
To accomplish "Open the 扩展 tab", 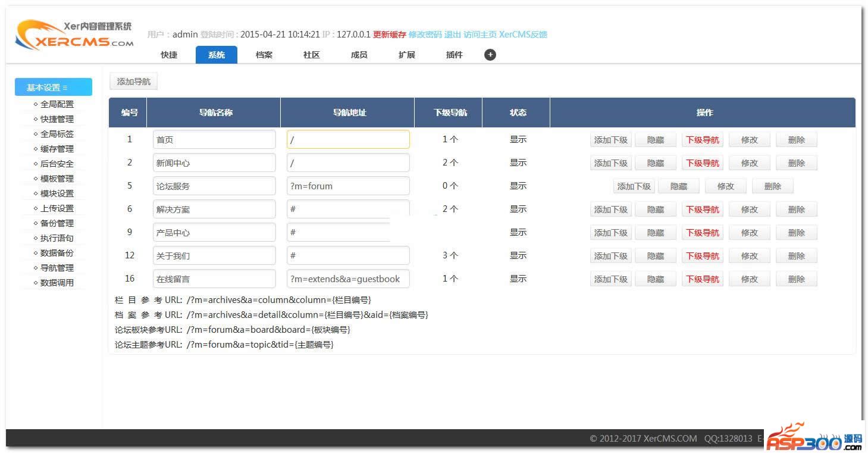I will 406,55.
